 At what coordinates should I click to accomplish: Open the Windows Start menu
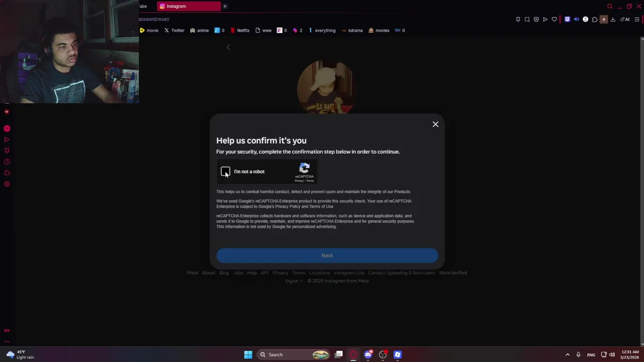[x=248, y=354]
